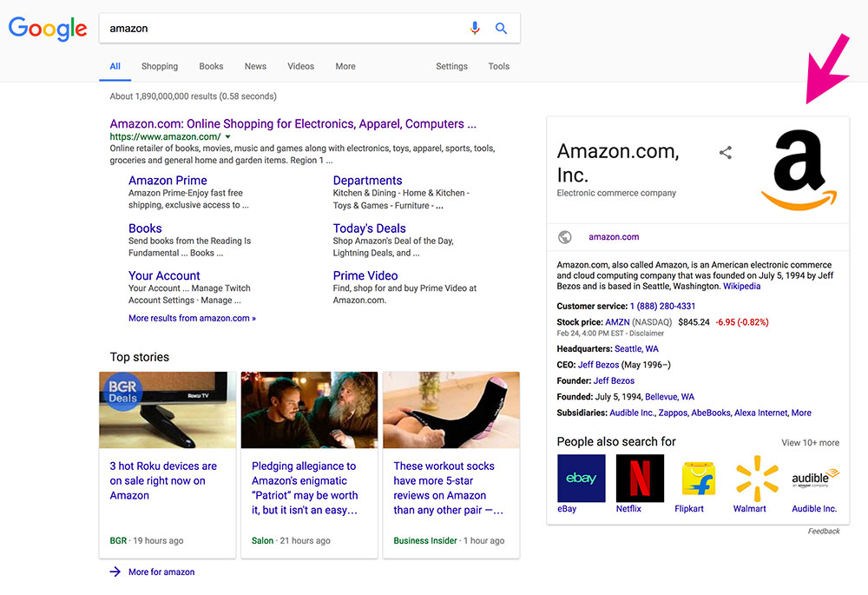Open the Netflix logo thumbnail

pos(640,478)
